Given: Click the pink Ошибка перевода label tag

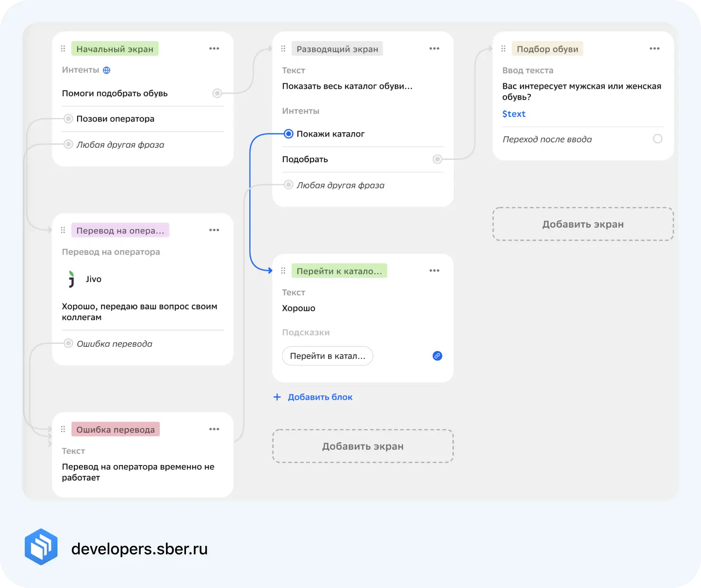Looking at the screenshot, I should pos(115,430).
